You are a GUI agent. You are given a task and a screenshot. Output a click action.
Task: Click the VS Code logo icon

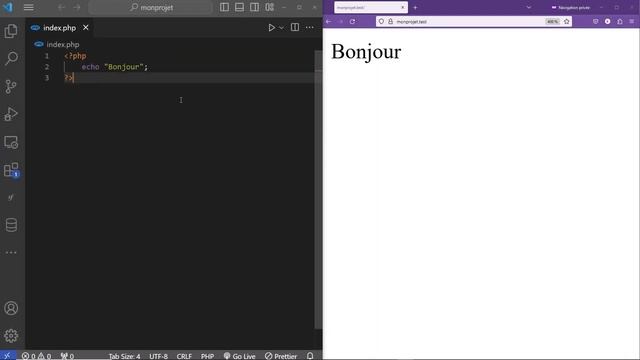point(8,7)
